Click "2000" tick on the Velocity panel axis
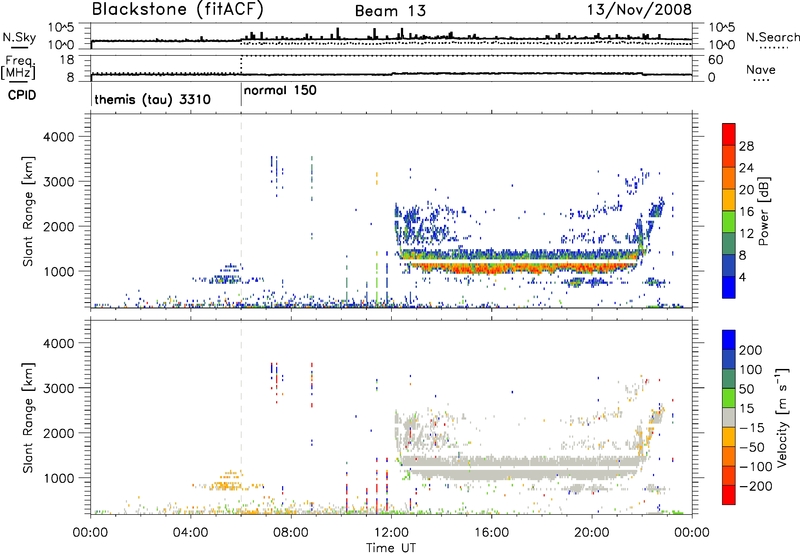This screenshot has height=554, width=800. coord(58,433)
